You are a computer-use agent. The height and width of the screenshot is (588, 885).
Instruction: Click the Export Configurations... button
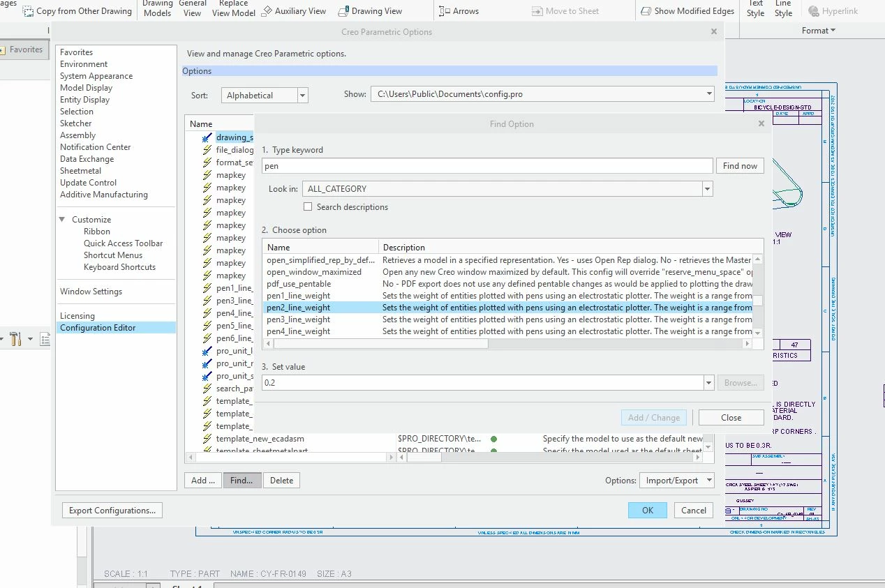point(112,511)
